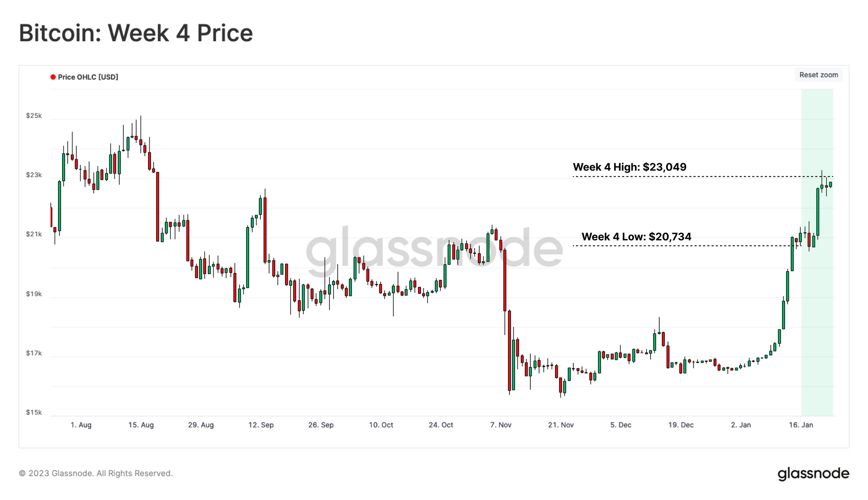Click the 12. Sep date axis label

pyautogui.click(x=261, y=425)
